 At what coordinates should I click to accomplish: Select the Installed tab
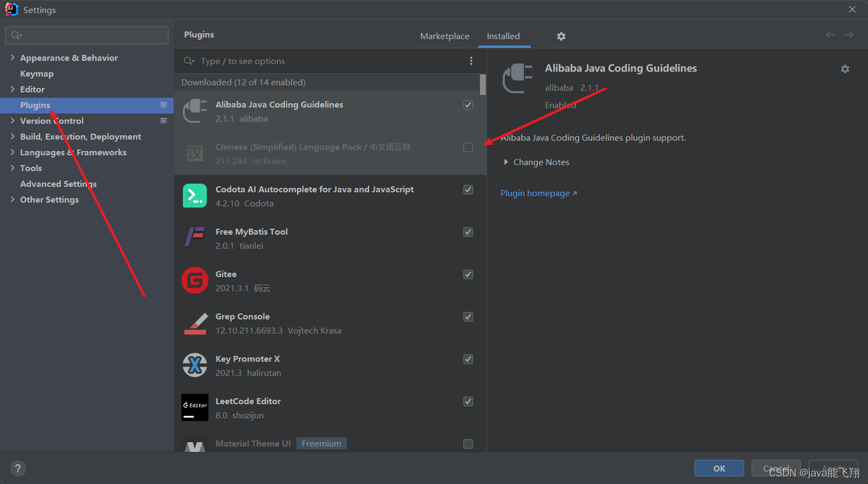click(503, 36)
